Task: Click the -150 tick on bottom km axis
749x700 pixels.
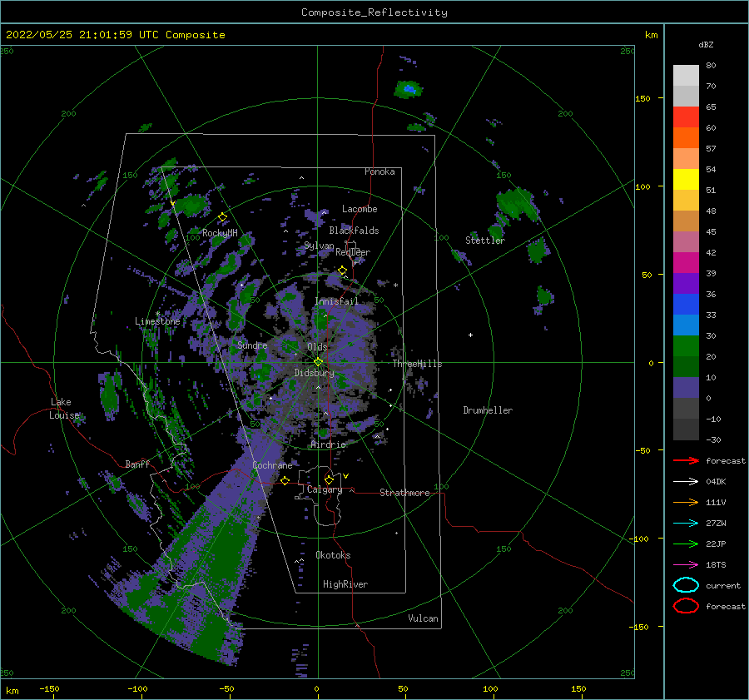Action: [49, 688]
